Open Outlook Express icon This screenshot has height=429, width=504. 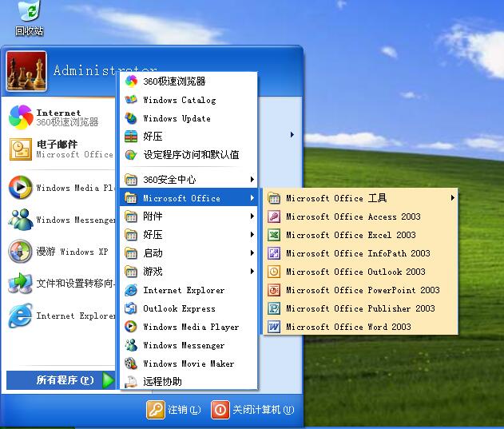131,308
